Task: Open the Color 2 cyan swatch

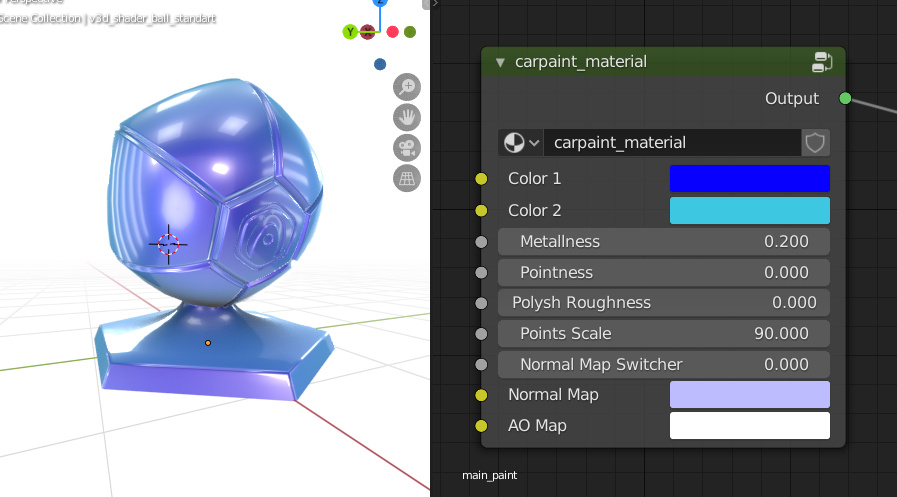Action: click(749, 210)
